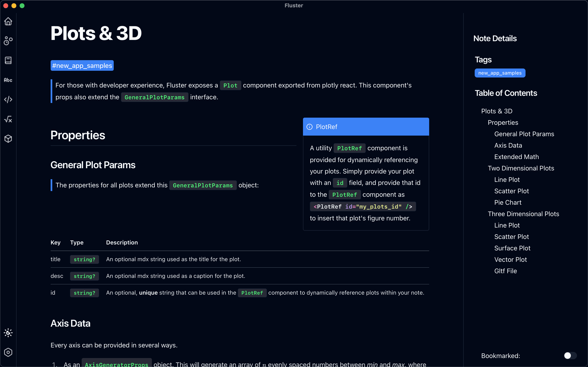The image size is (588, 367).
Task: Open the graph bubbles sidebar icon
Action: (8, 41)
